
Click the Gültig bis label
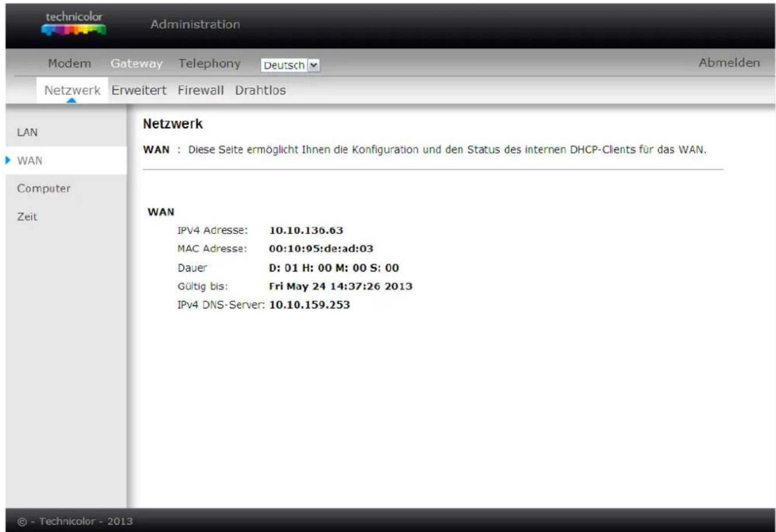point(203,286)
